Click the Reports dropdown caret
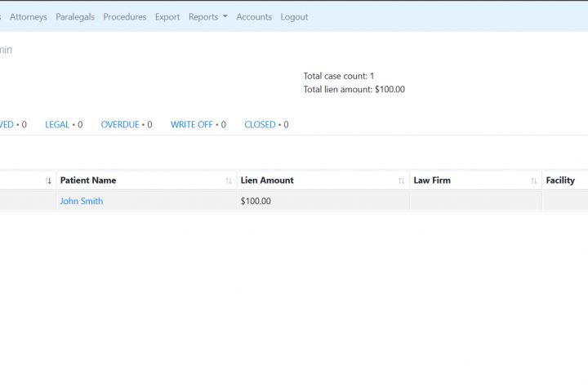 225,16
